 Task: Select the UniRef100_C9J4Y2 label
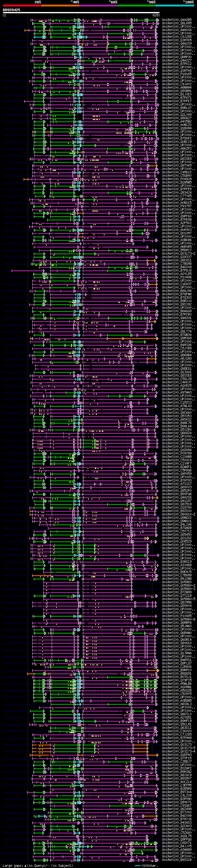coord(177,84)
